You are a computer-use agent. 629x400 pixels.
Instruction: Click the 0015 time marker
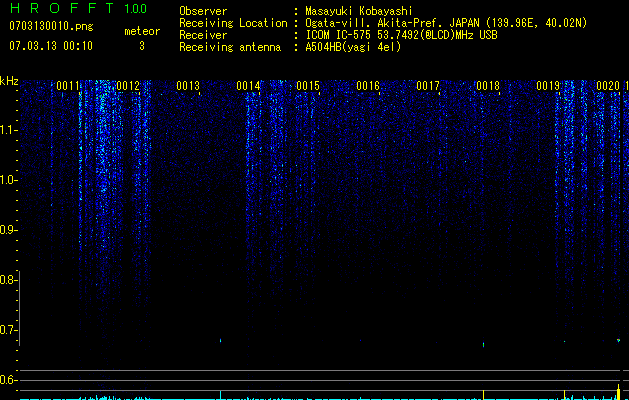pos(308,86)
